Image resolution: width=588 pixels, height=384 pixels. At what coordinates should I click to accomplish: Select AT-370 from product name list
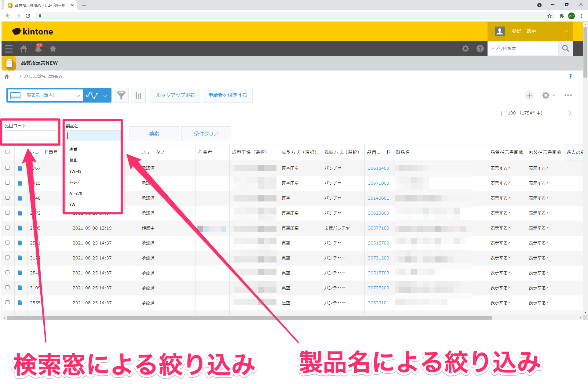point(76,193)
